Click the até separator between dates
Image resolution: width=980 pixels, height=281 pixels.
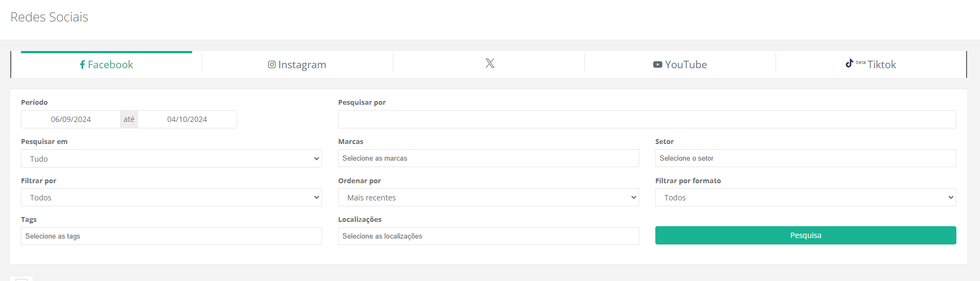[129, 119]
